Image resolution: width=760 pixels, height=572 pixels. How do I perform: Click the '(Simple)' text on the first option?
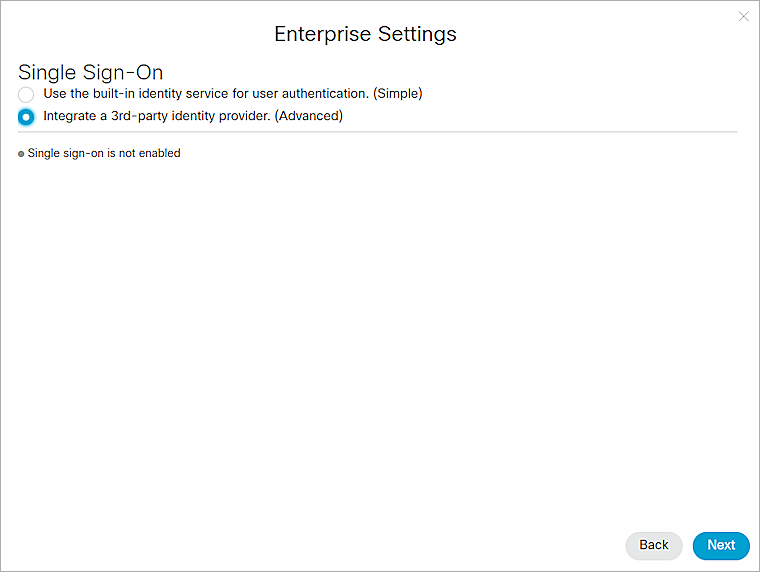pyautogui.click(x=396, y=94)
